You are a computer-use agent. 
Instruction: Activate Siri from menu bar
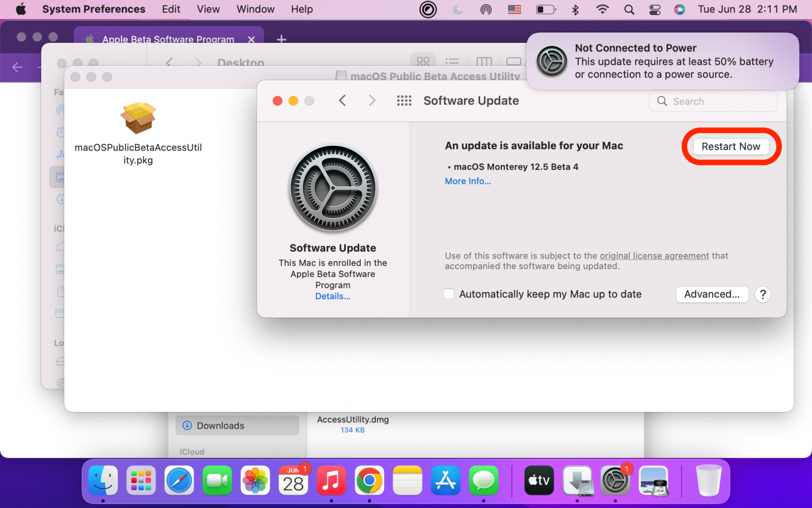(x=679, y=9)
